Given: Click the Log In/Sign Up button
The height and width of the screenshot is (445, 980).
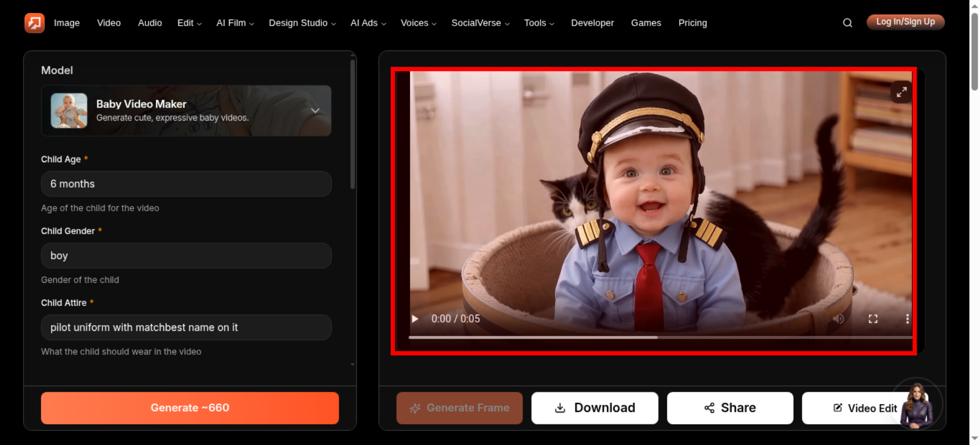Looking at the screenshot, I should (906, 22).
